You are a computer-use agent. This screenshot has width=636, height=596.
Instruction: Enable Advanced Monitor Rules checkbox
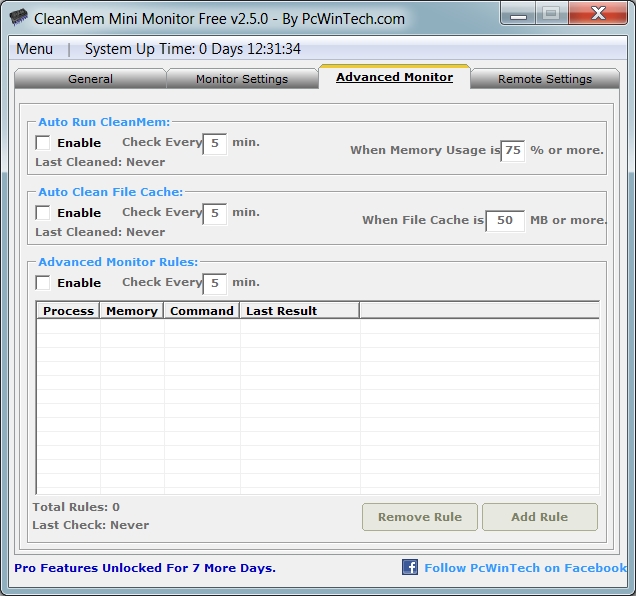point(43,283)
